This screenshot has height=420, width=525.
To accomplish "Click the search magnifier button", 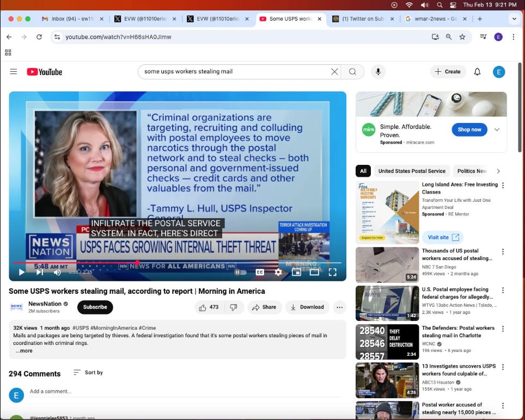I will click(x=352, y=72).
